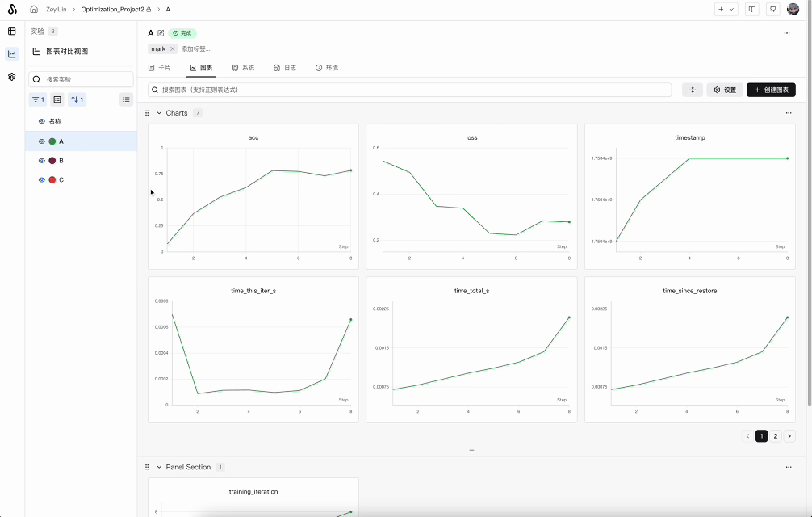The image size is (812, 517).
Task: Click the 创建图表 button
Action: pos(771,90)
